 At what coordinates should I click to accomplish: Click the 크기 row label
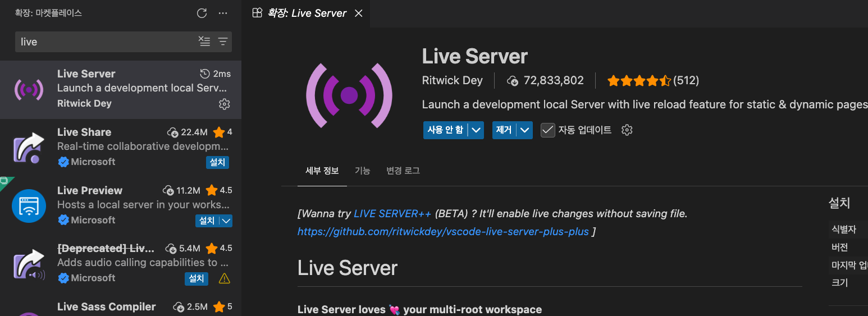(839, 282)
